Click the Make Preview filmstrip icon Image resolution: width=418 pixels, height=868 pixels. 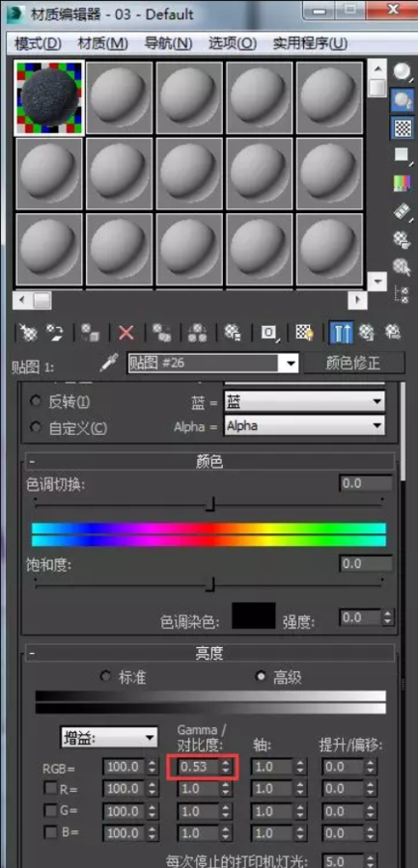(x=403, y=211)
